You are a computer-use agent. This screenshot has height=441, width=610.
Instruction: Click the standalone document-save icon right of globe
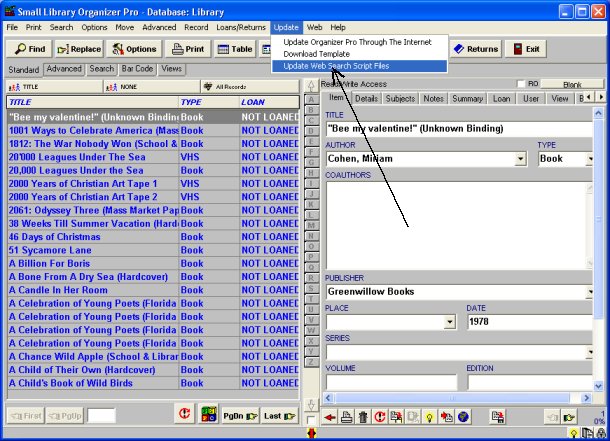coord(498,417)
